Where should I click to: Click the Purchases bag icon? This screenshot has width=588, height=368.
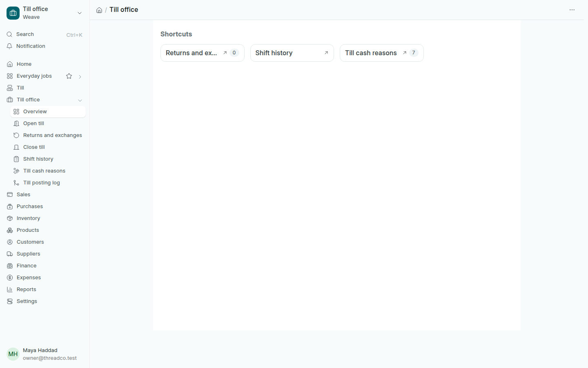[x=10, y=206]
